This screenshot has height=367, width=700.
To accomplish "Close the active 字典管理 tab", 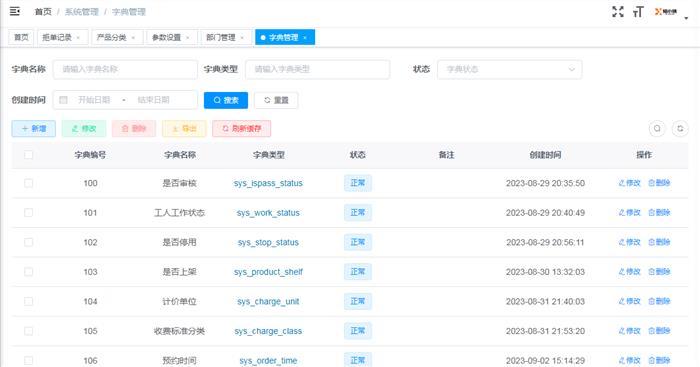I will click(x=305, y=38).
